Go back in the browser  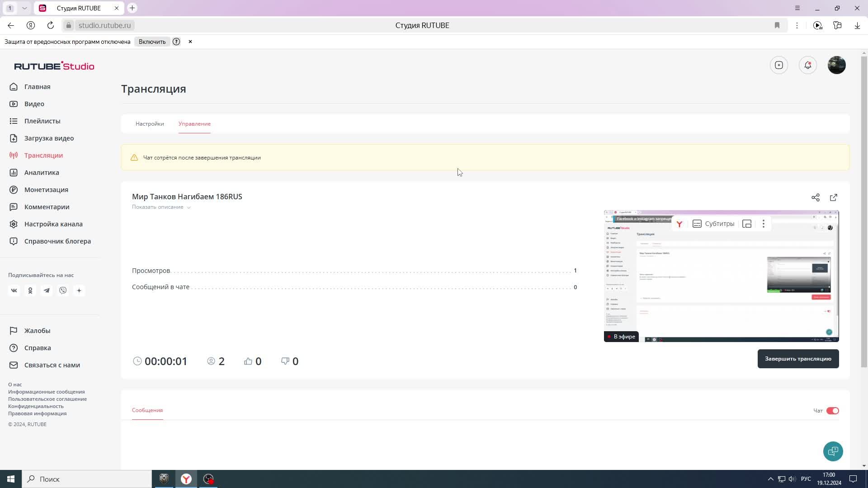(x=11, y=25)
